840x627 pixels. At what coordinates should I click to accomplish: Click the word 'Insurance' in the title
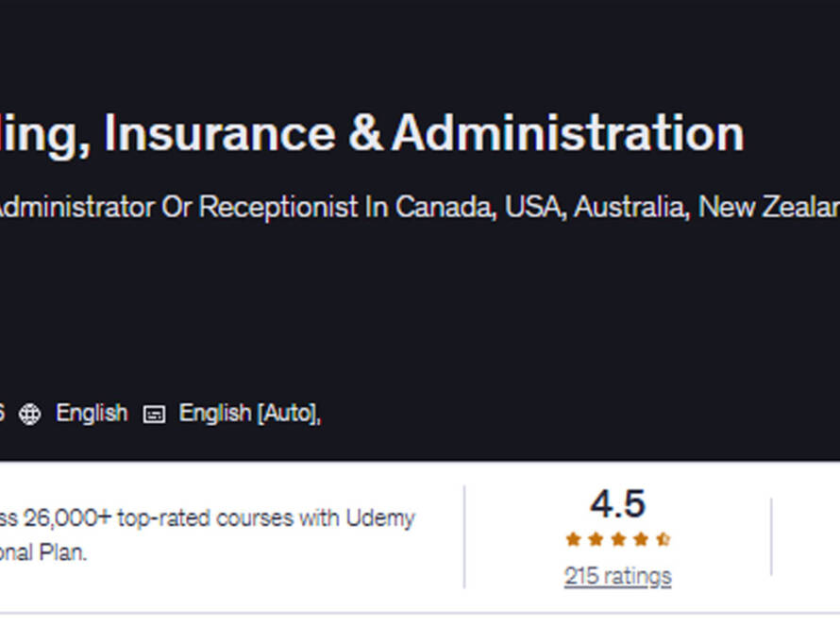(219, 133)
